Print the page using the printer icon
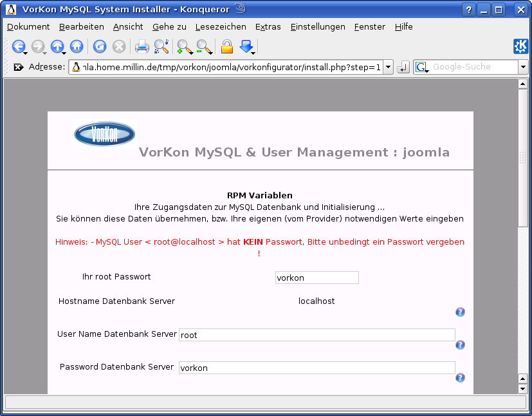Image resolution: width=532 pixels, height=416 pixels. click(x=142, y=46)
